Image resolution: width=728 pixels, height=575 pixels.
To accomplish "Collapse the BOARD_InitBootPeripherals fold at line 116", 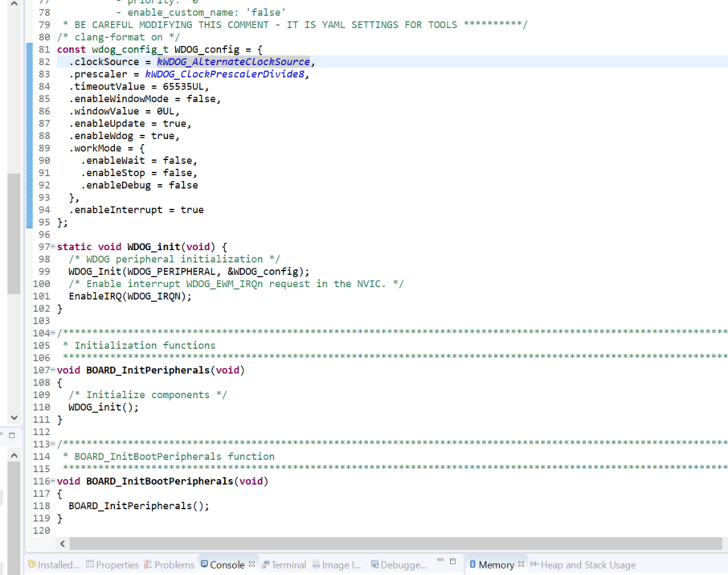I will click(52, 481).
